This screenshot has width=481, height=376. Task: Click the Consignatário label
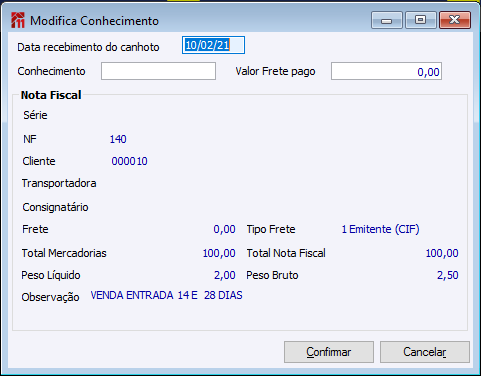pyautogui.click(x=55, y=207)
